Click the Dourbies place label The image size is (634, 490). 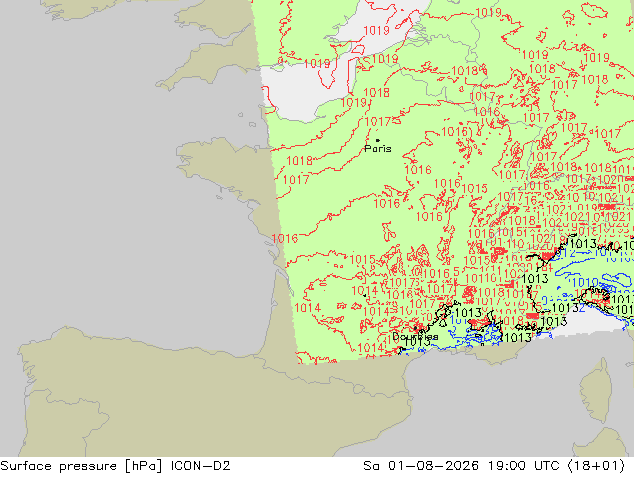415,336
